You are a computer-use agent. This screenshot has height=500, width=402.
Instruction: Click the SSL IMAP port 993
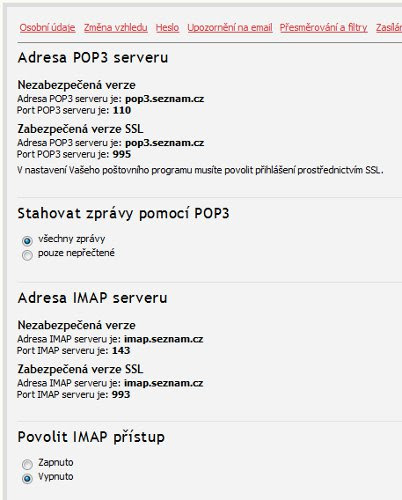pyautogui.click(x=121, y=395)
